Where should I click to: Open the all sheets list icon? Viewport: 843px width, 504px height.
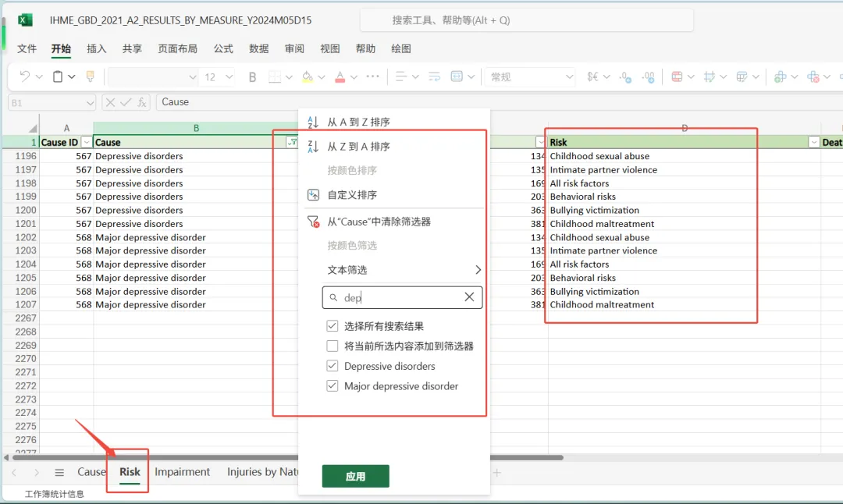pos(59,472)
